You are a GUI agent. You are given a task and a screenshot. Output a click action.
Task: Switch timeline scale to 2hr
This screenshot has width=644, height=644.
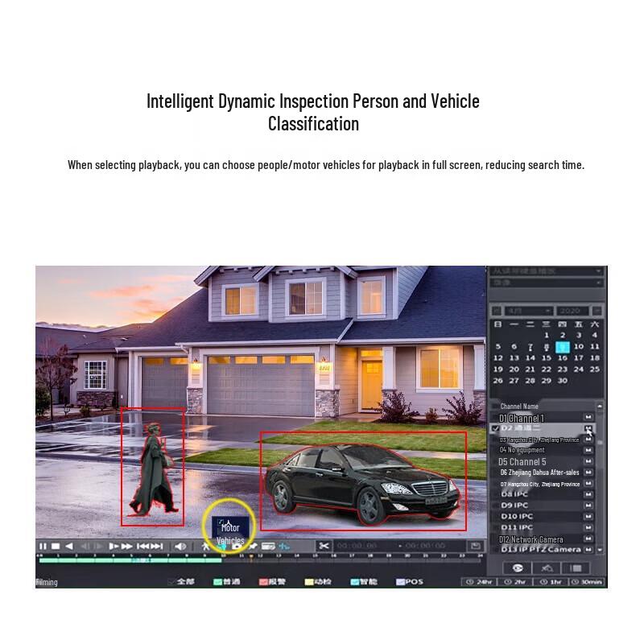(515, 582)
